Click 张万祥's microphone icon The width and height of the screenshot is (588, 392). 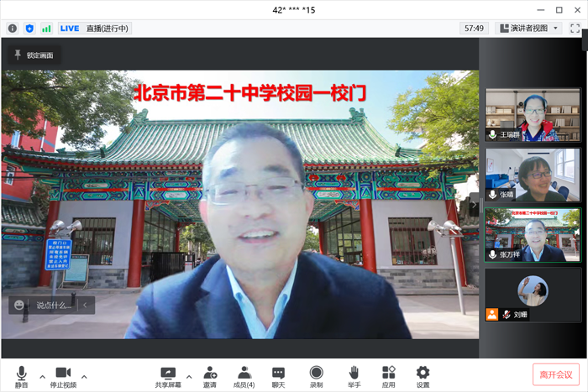point(493,254)
